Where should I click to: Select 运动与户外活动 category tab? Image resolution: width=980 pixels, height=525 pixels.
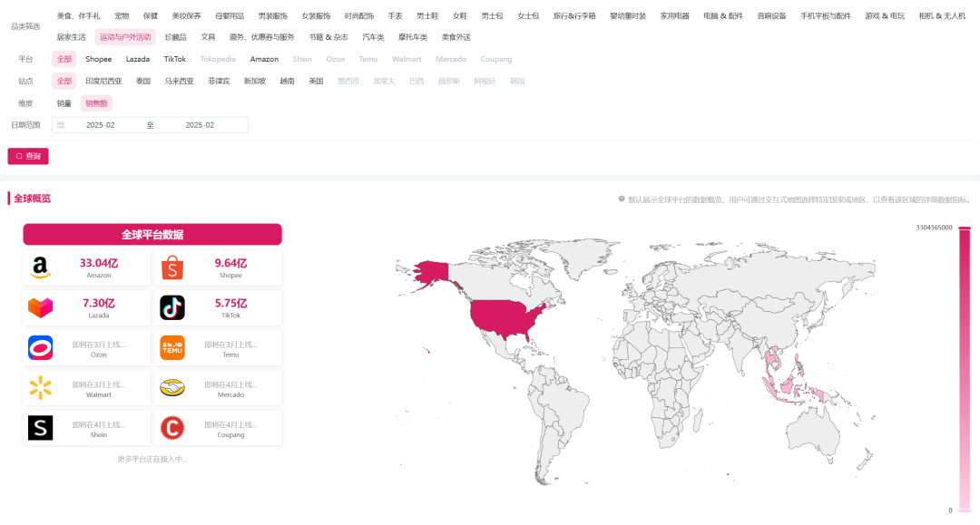tap(125, 37)
